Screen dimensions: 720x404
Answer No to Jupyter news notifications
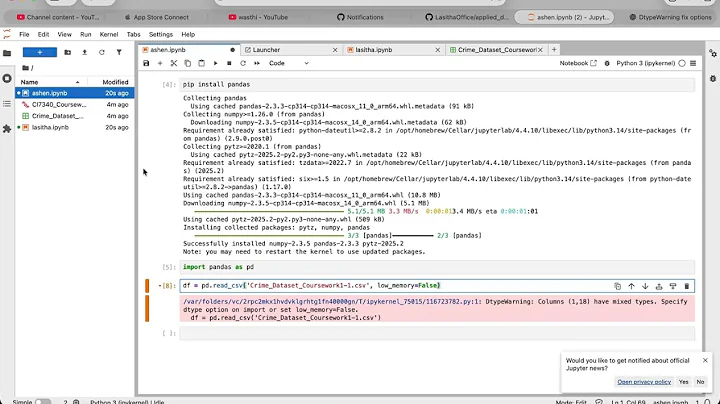click(x=700, y=382)
